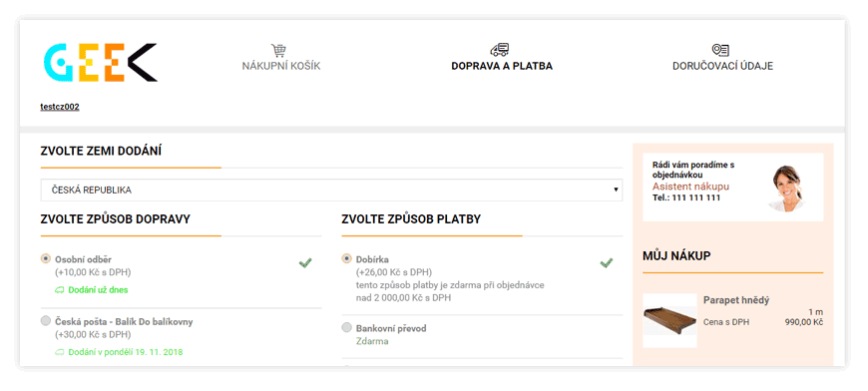Click the Asistent nákupu link
The image size is (868, 391).
(690, 187)
